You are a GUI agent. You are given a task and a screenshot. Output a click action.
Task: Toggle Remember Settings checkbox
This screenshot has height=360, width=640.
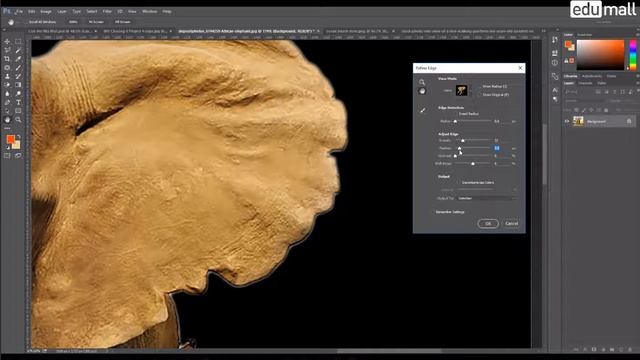tap(433, 212)
